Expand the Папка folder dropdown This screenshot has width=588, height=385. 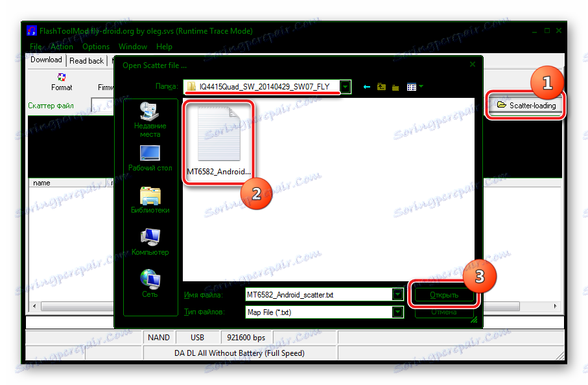pyautogui.click(x=346, y=86)
